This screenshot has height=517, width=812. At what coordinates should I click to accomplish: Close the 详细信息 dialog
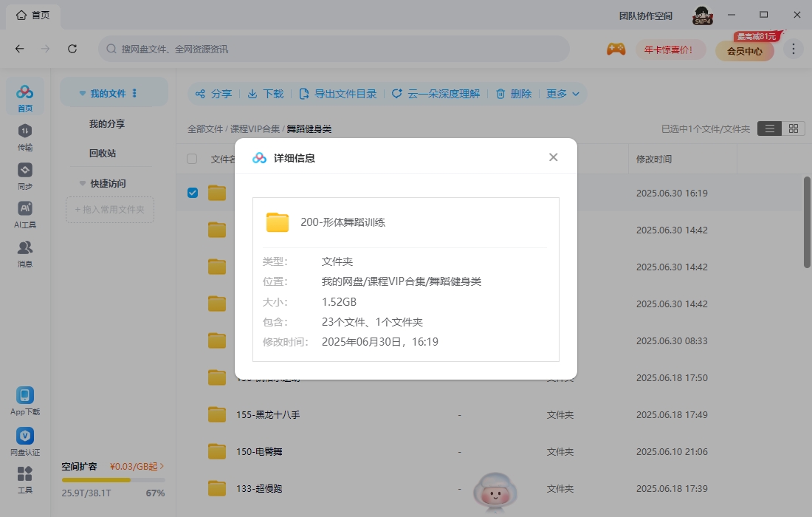click(x=553, y=157)
